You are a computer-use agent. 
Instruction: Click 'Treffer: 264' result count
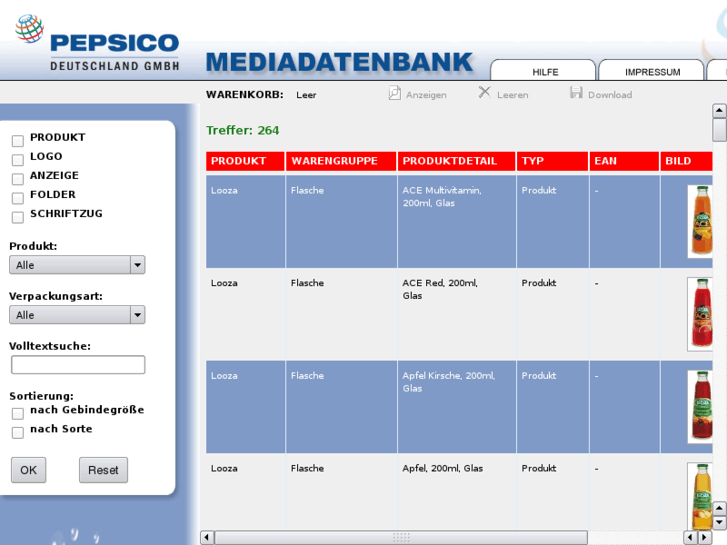pyautogui.click(x=242, y=130)
